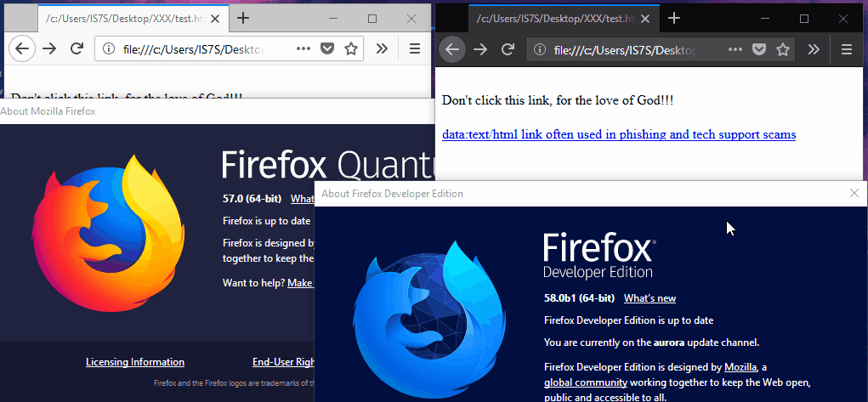This screenshot has height=402, width=868.
Task: Reload page in the light Firefox window
Action: [x=77, y=48]
